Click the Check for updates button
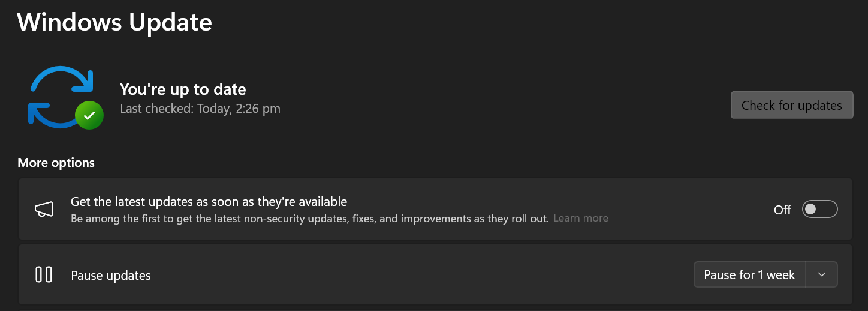Screen dimensions: 868x311 point(791,105)
